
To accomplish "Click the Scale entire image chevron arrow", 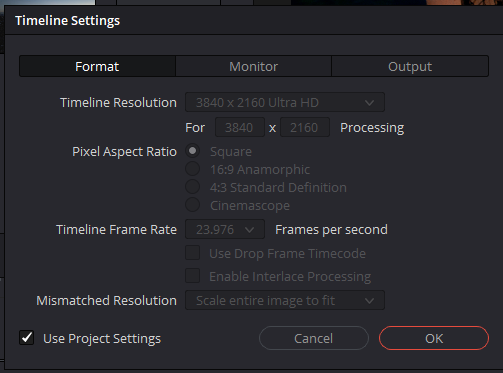I will (x=369, y=301).
